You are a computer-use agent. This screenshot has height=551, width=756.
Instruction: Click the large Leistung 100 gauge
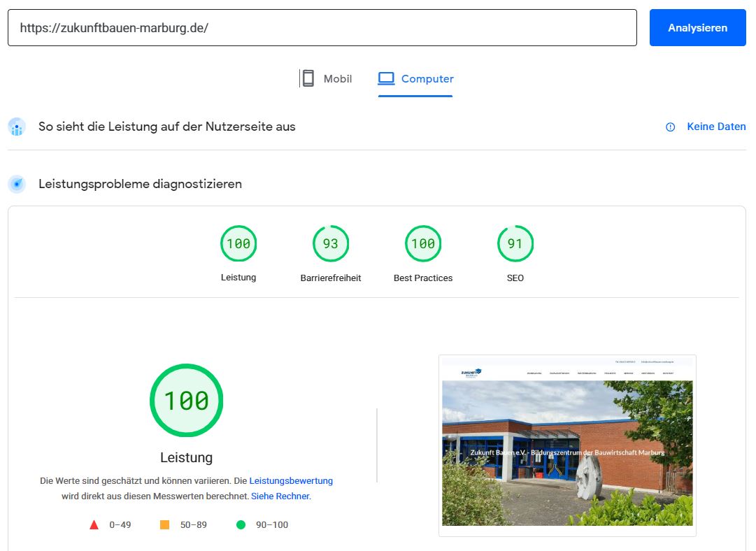[x=186, y=401]
